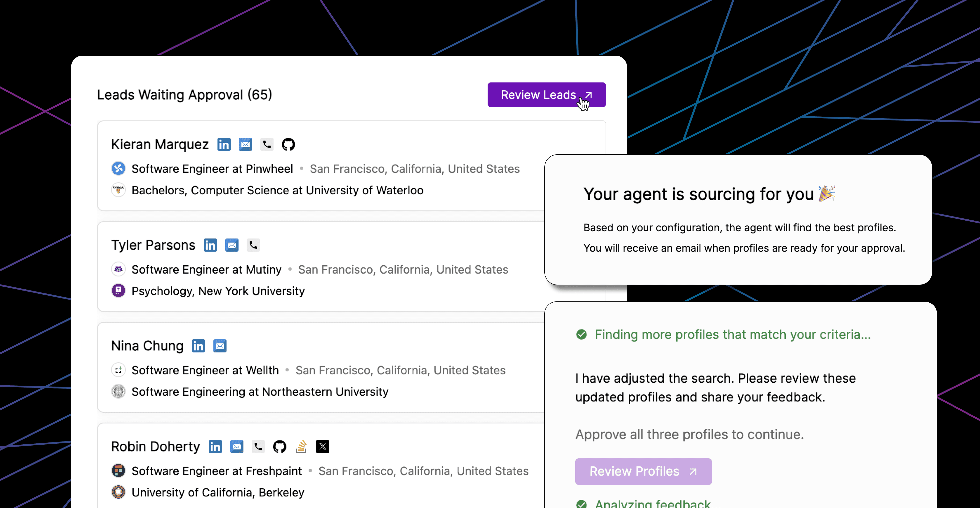Click Tyler Parsons' email icon
980x508 pixels.
[232, 245]
